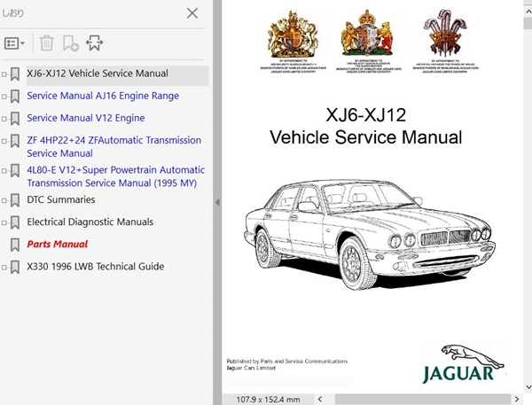The image size is (532, 405).
Task: Click the vertical scrollbar thumb
Action: (x=528, y=24)
